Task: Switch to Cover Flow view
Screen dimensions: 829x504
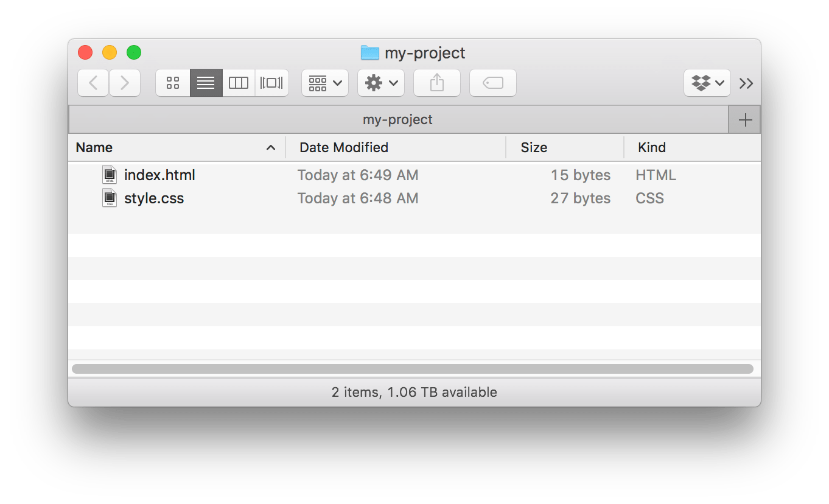Action: point(271,83)
